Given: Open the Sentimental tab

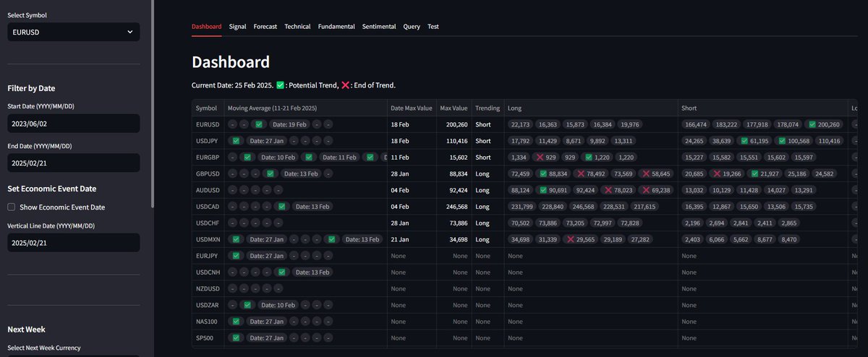Looking at the screenshot, I should [379, 27].
